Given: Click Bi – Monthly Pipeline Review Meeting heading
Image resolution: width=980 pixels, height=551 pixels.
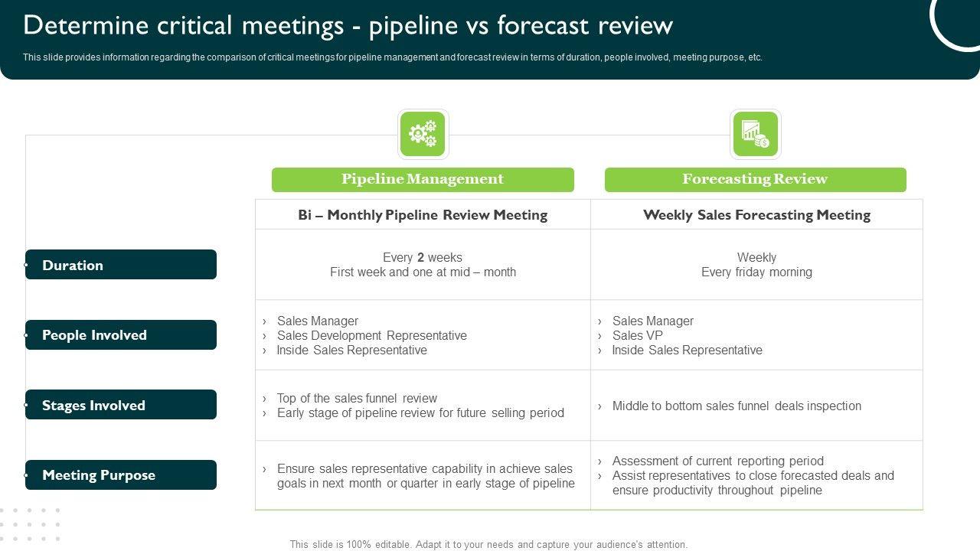Looking at the screenshot, I should pyautogui.click(x=423, y=215).
